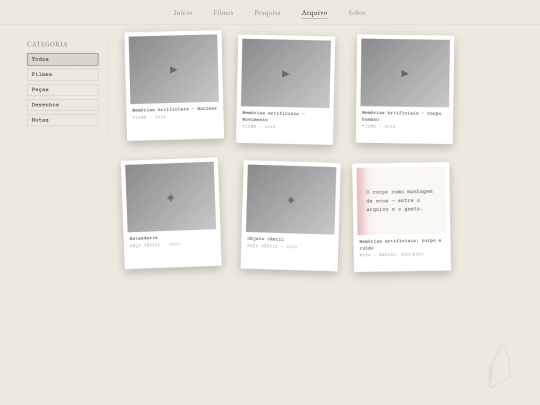The width and height of the screenshot is (540, 405).
Task: Play the Memórias Artificiais — Nuclear film
Action: click(x=174, y=70)
